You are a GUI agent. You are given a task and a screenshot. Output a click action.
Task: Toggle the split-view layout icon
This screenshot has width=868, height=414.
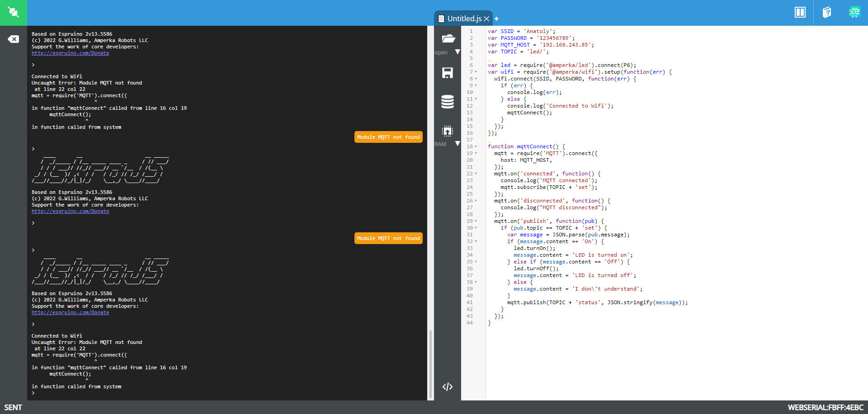coord(800,12)
